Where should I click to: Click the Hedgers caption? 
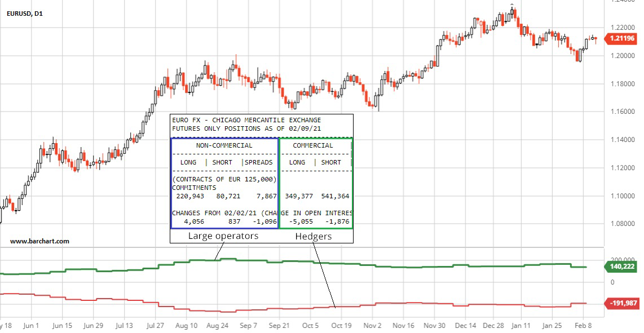[x=314, y=237]
